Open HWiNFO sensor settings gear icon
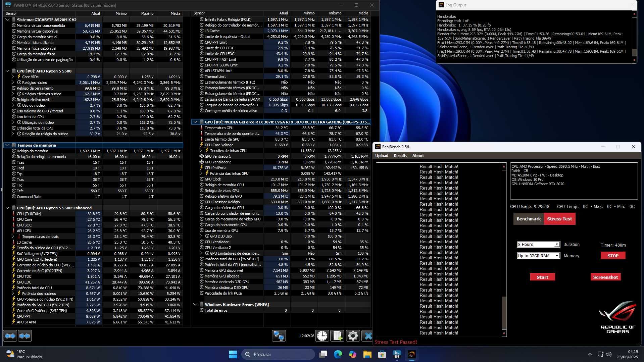The width and height of the screenshot is (644, 362). pos(353,336)
